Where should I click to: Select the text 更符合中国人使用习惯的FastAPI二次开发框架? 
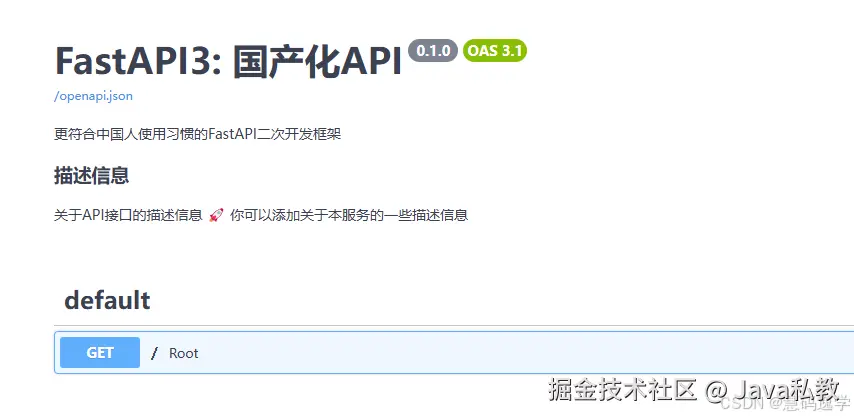coord(198,134)
